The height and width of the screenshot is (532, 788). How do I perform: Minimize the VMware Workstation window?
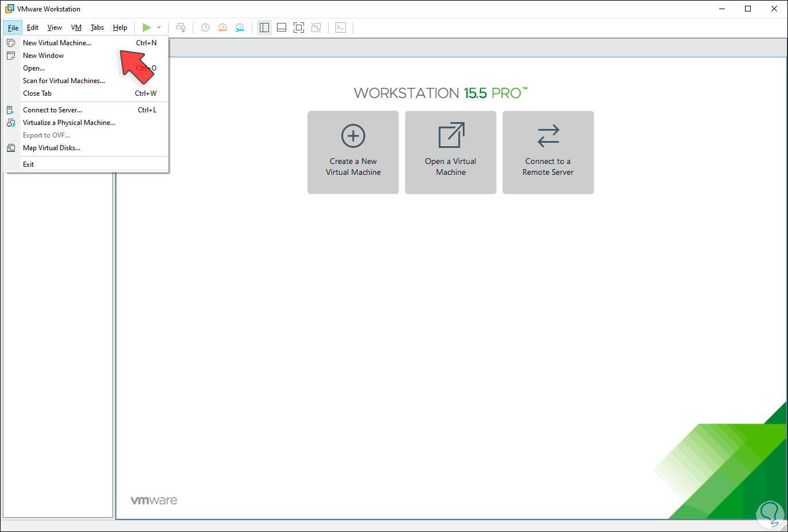(722, 9)
